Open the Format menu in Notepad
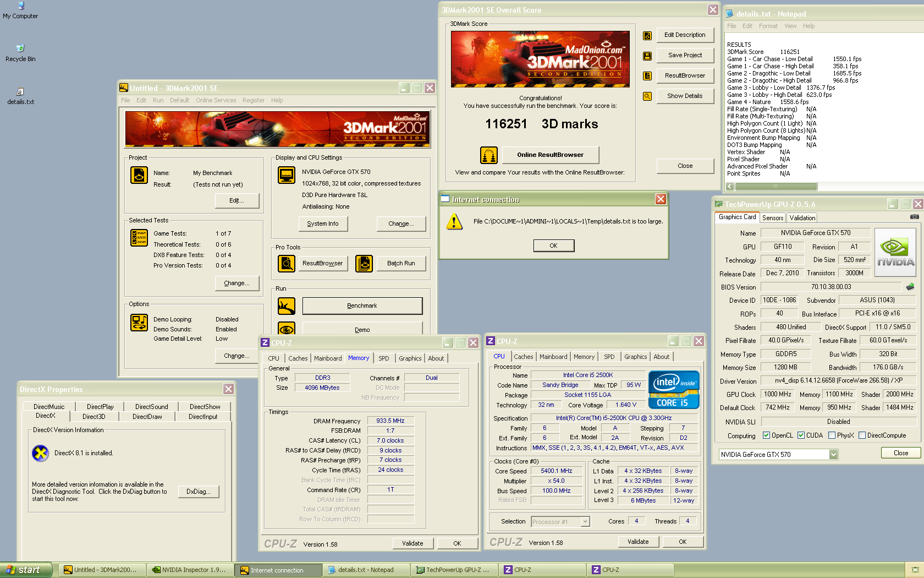 click(x=768, y=26)
